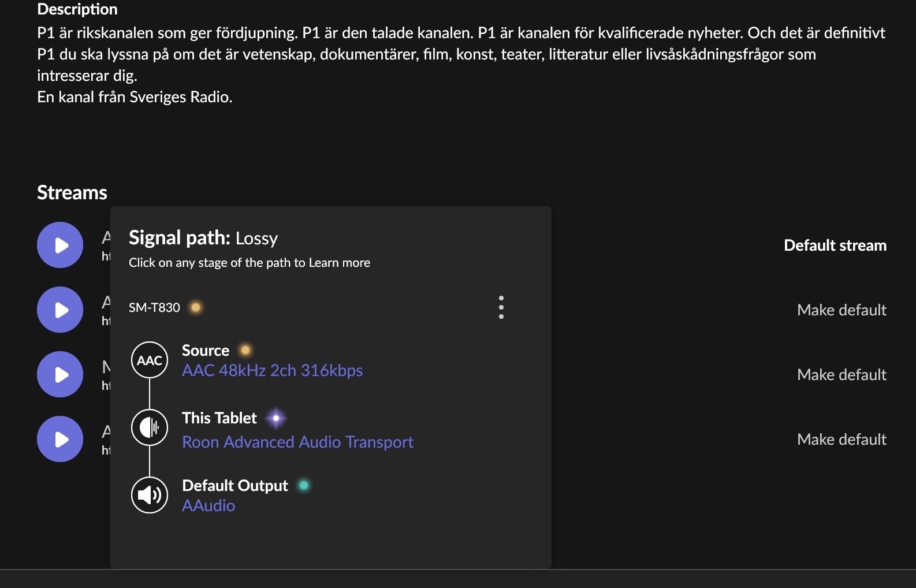916x588 pixels.
Task: Make the second stream the default
Action: pos(841,310)
